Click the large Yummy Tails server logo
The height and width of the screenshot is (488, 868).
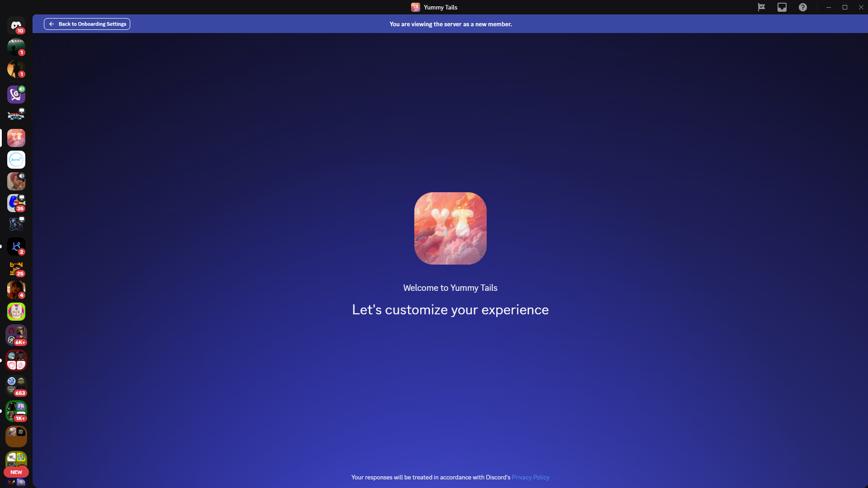click(451, 228)
